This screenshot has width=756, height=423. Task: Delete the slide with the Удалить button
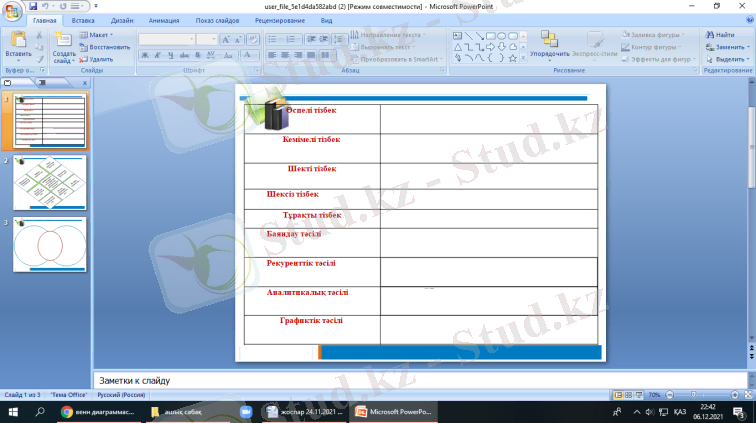100,59
